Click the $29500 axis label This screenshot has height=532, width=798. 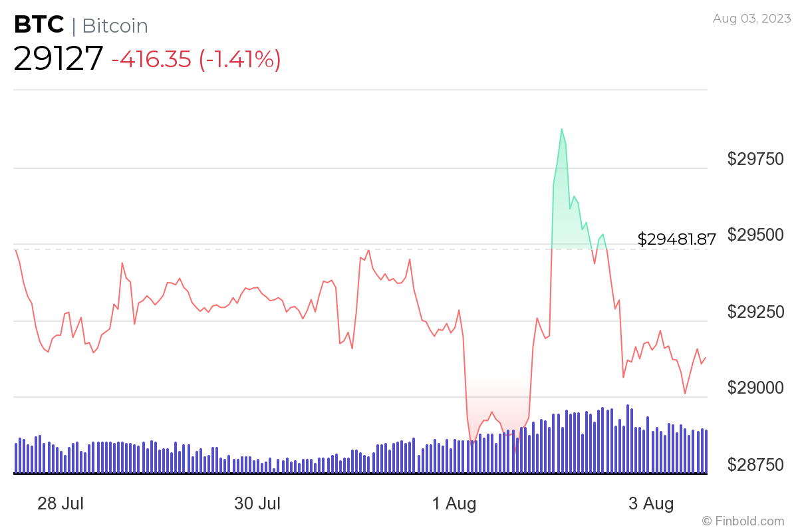pyautogui.click(x=755, y=235)
